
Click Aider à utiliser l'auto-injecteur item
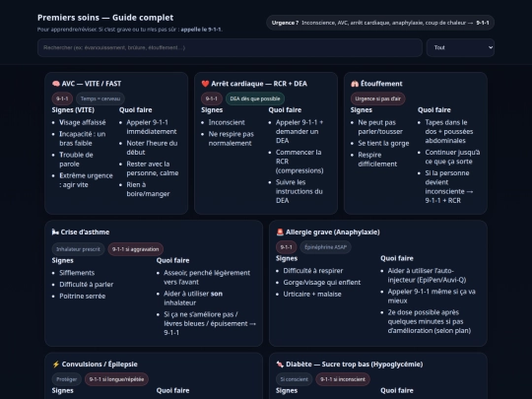pos(427,276)
